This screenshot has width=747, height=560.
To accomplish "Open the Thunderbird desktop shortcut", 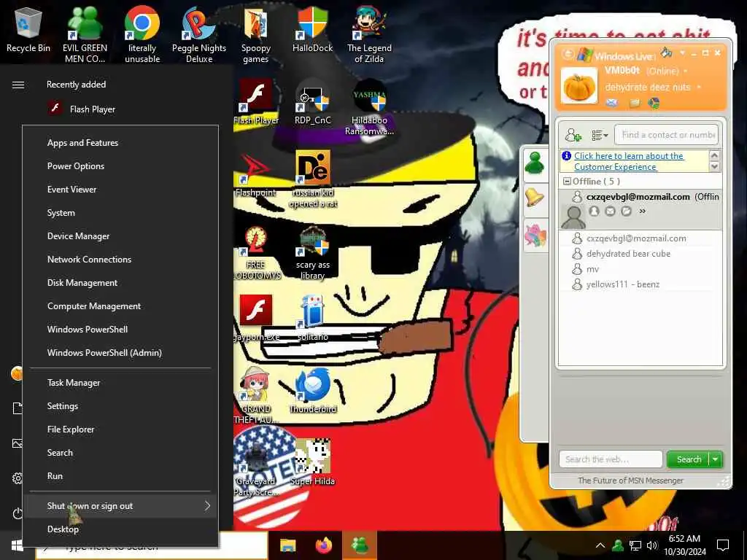I will [x=312, y=391].
